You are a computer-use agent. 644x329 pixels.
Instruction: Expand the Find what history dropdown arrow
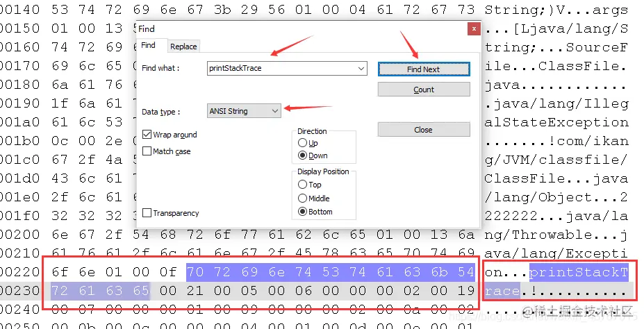click(x=361, y=68)
